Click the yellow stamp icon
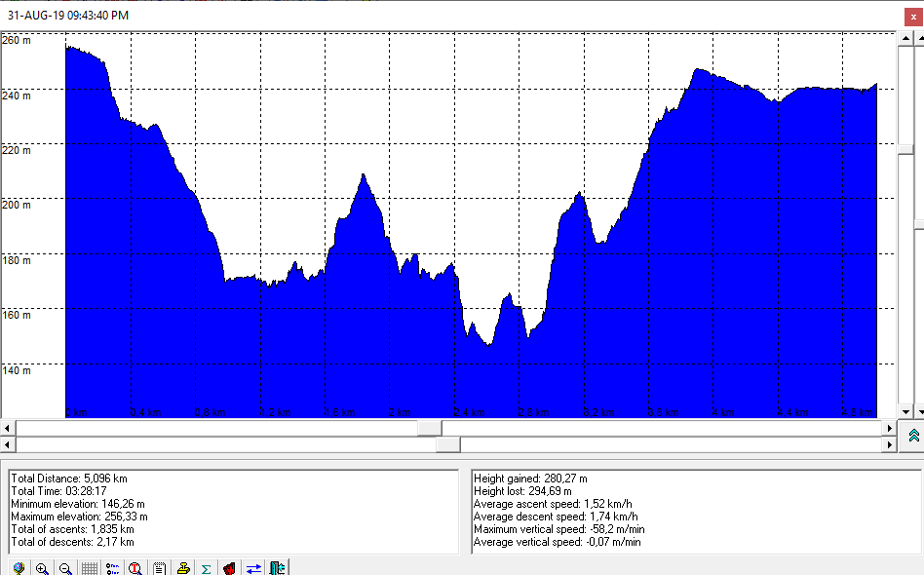The width and height of the screenshot is (924, 575). 182,567
